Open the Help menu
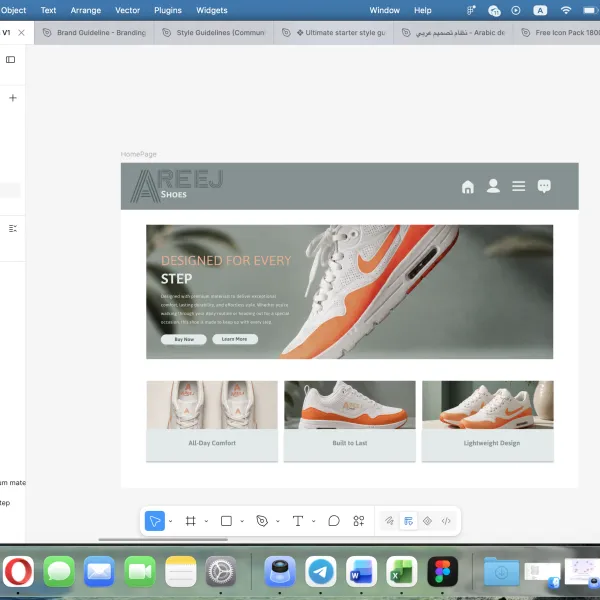600x600 pixels. (x=422, y=10)
